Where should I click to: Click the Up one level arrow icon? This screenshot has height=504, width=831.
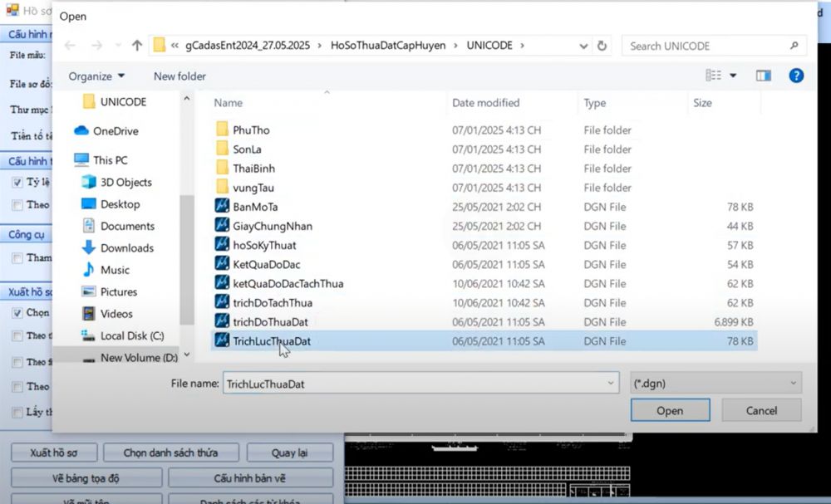(137, 46)
